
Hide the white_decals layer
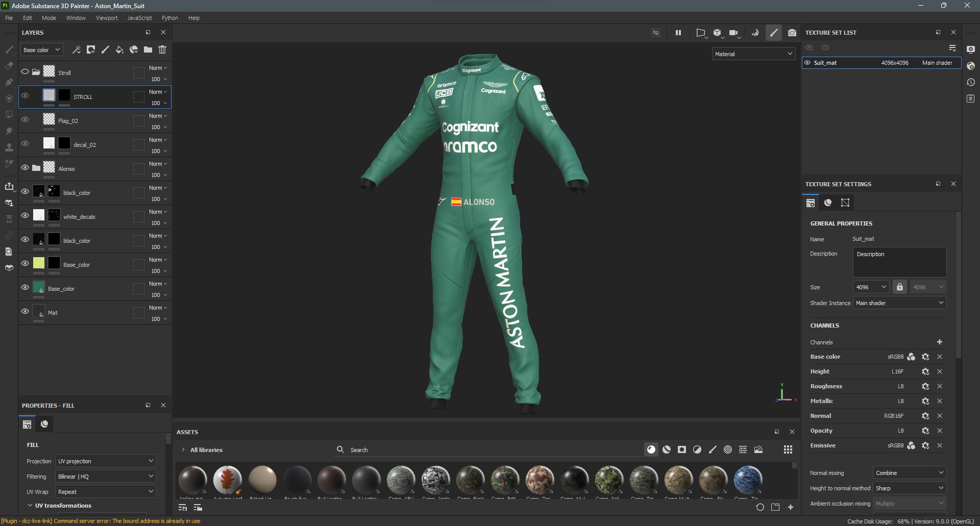coord(24,215)
